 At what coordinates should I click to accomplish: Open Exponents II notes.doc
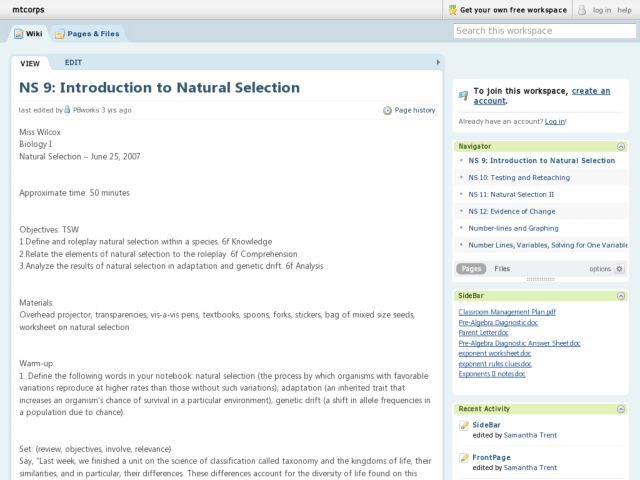tap(492, 374)
